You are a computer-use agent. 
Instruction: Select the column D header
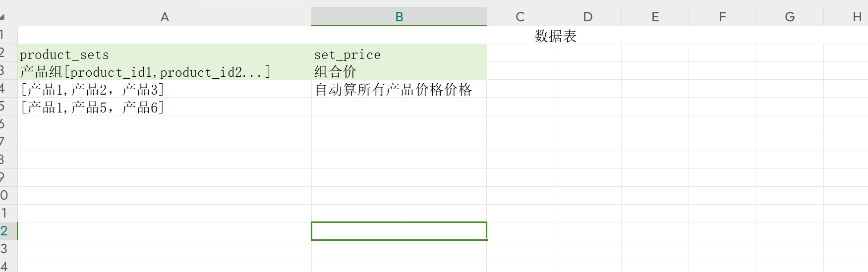(587, 17)
